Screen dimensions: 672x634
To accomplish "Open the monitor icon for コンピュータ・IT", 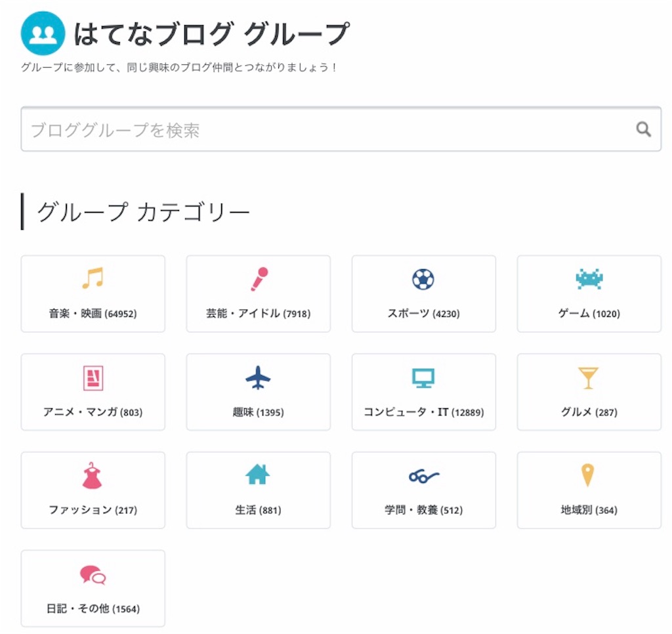I will (x=423, y=377).
